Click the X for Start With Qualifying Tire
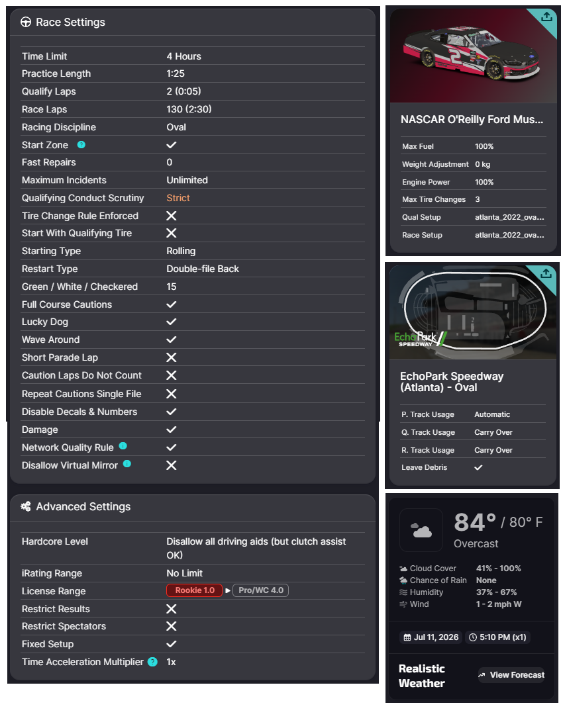 [x=172, y=233]
